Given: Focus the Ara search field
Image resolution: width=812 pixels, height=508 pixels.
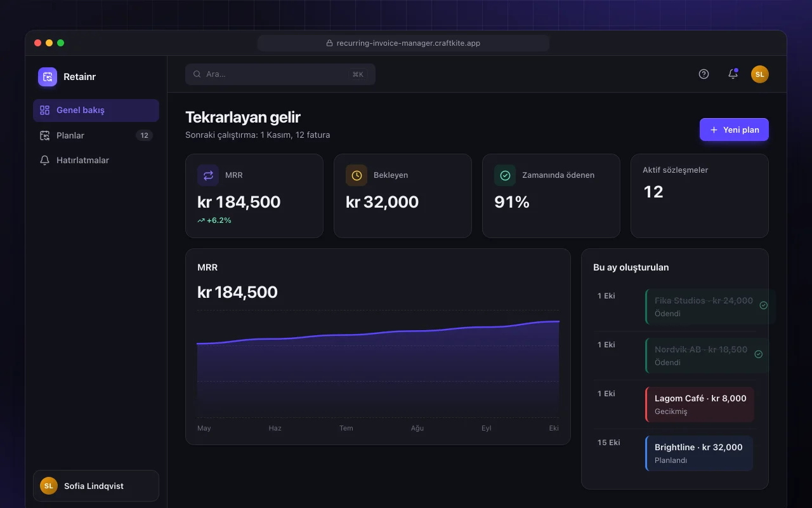Looking at the screenshot, I should [x=280, y=74].
